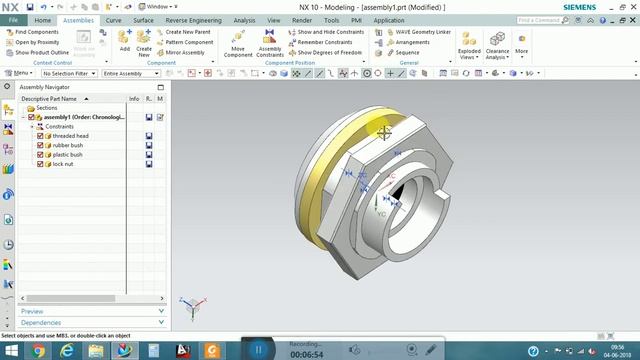Click the Arrangements command

pyautogui.click(x=408, y=42)
